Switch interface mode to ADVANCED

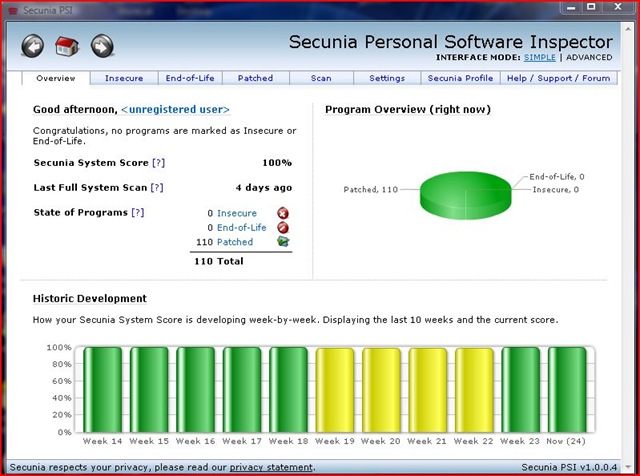tap(589, 58)
